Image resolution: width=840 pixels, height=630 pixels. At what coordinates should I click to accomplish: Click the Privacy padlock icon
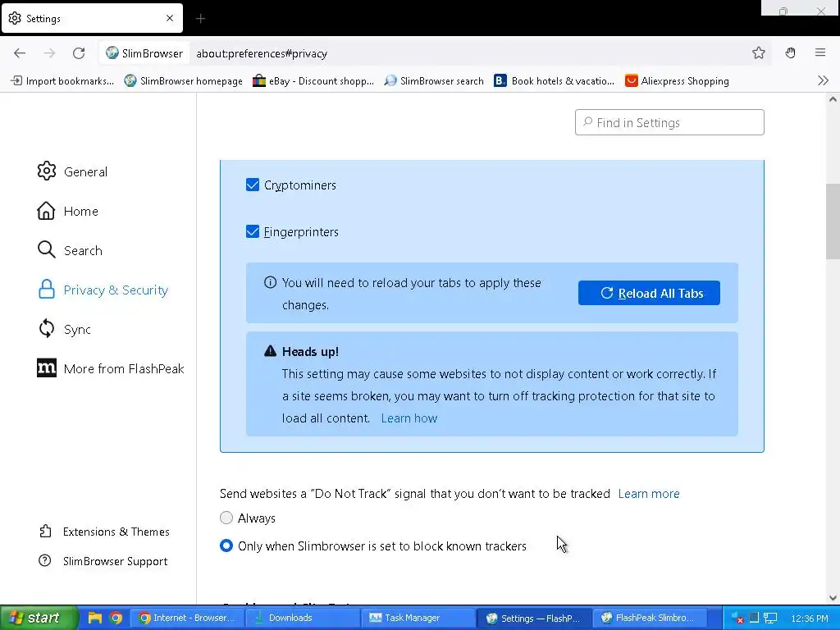(47, 290)
